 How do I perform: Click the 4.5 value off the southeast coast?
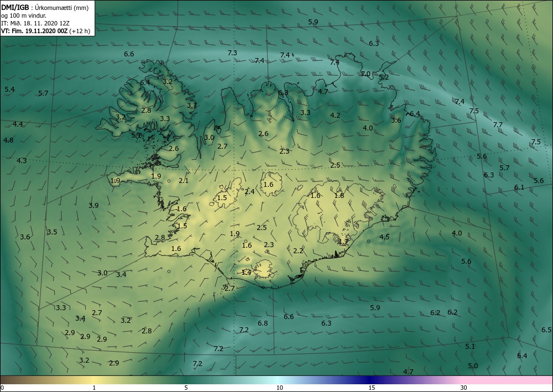[384, 237]
